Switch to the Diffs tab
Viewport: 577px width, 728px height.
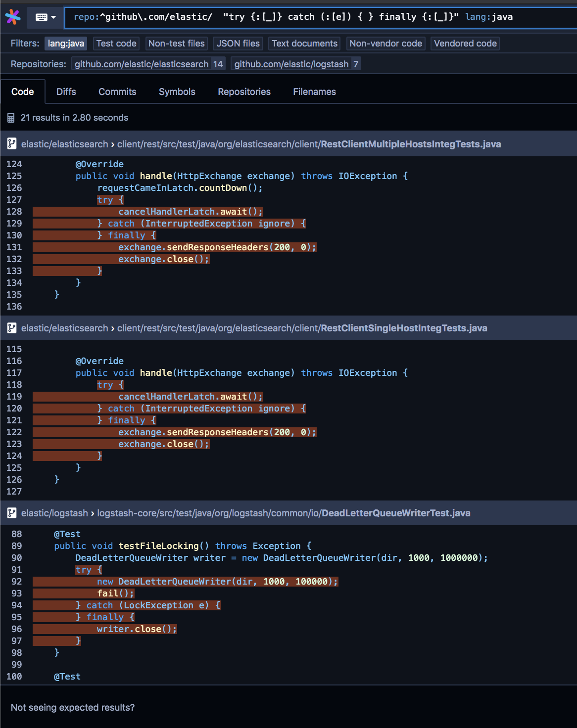(x=66, y=92)
